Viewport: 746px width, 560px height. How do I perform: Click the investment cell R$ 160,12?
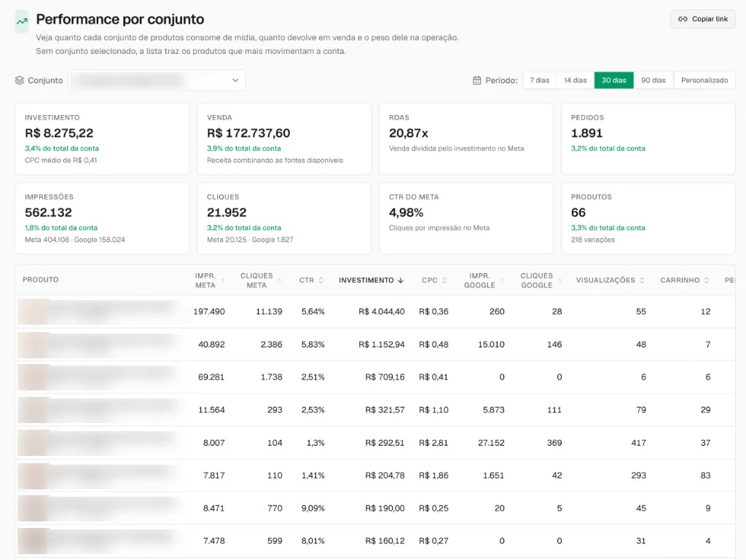[385, 541]
